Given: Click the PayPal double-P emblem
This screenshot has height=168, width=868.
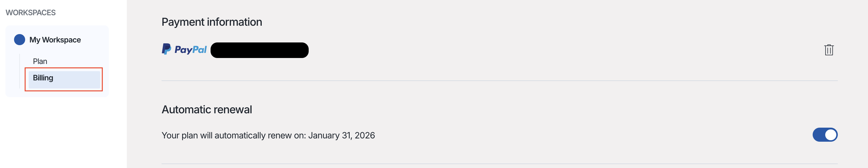Looking at the screenshot, I should click(166, 49).
